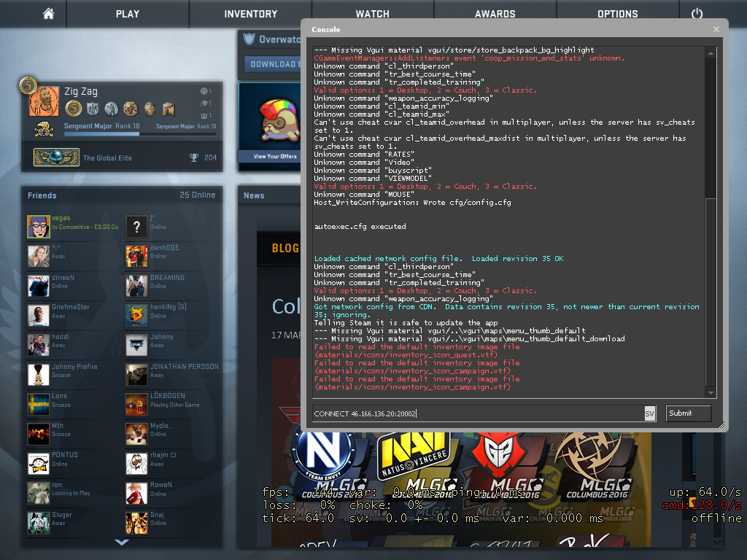Click "25 Online" friends count text
747x560 pixels.
(x=198, y=195)
